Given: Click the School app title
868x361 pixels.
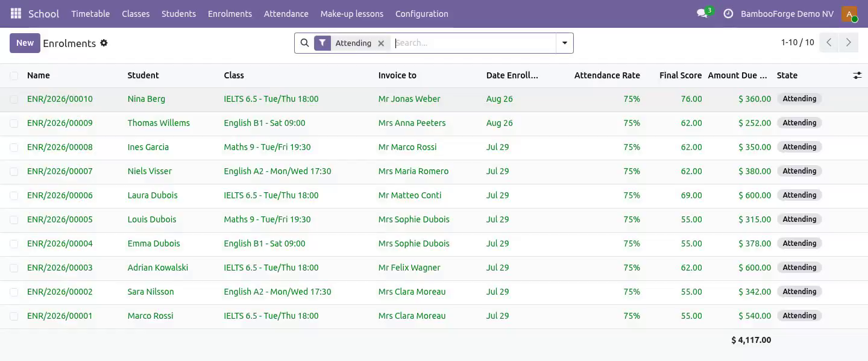Looking at the screenshot, I should point(43,13).
